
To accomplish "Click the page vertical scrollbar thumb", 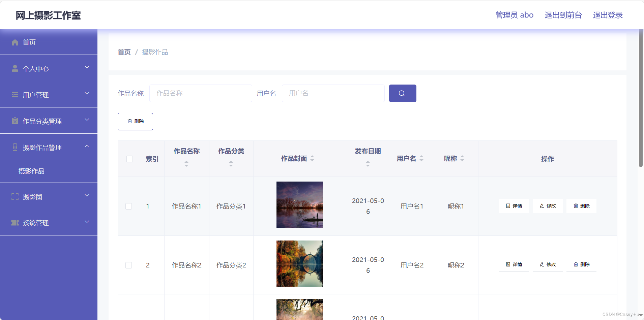I will pyautogui.click(x=641, y=98).
